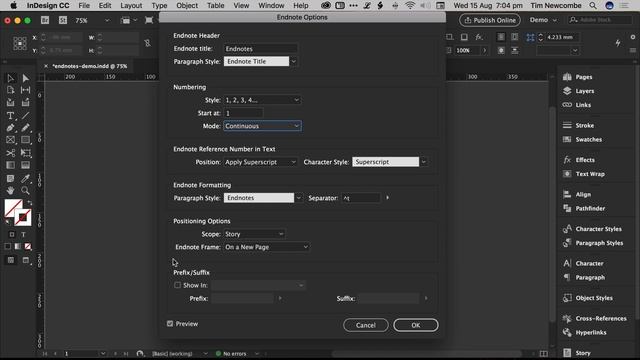Select the Zoom magnifier tool
The height and width of the screenshot is (360, 640).
pyautogui.click(x=25, y=190)
